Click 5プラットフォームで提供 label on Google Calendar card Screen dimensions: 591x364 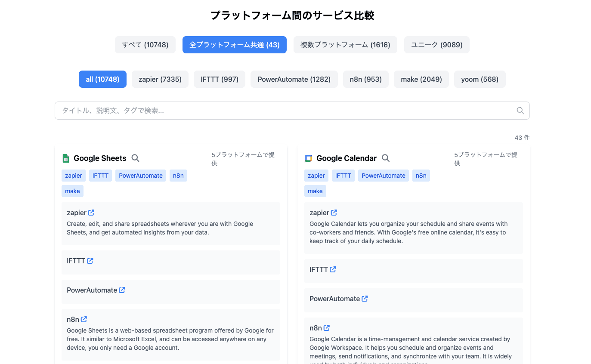pos(486,159)
